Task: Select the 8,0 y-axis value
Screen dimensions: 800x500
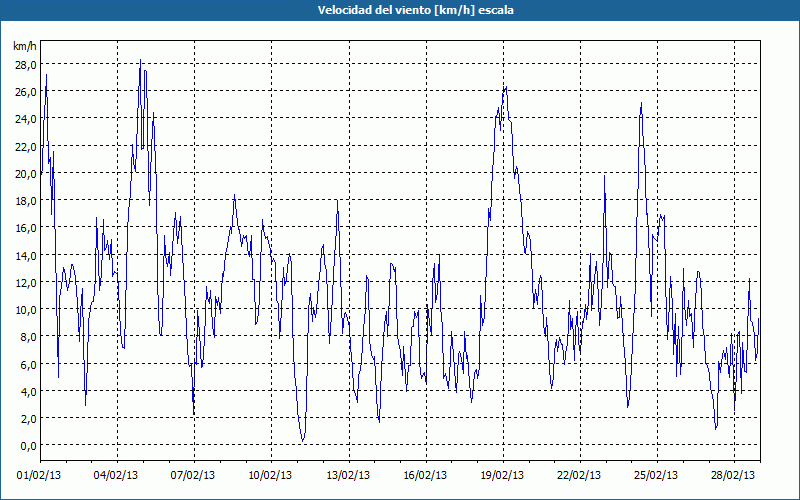Action: [x=28, y=337]
